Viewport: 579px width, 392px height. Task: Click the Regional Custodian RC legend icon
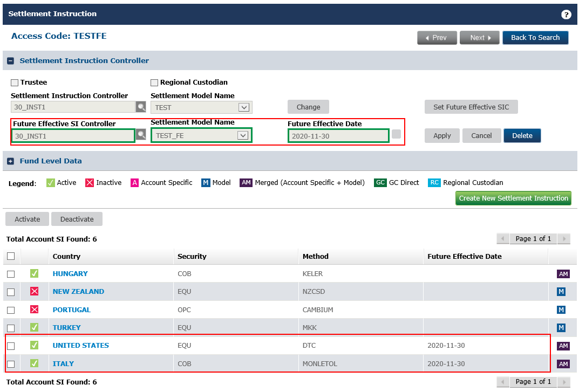(434, 183)
